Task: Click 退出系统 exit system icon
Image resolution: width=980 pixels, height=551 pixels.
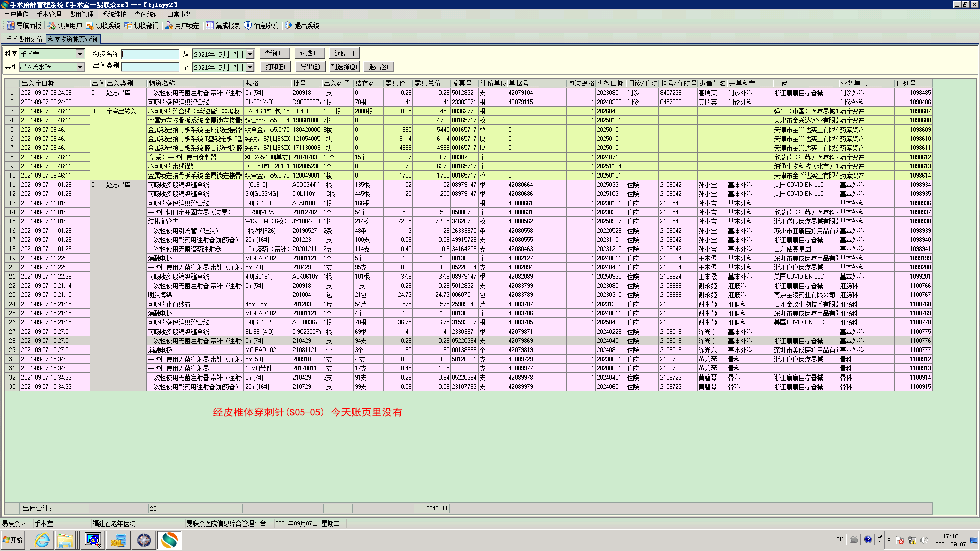Action: [x=302, y=26]
